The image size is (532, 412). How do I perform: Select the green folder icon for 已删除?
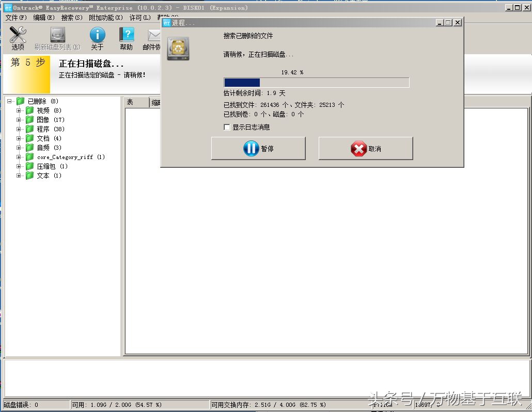21,101
